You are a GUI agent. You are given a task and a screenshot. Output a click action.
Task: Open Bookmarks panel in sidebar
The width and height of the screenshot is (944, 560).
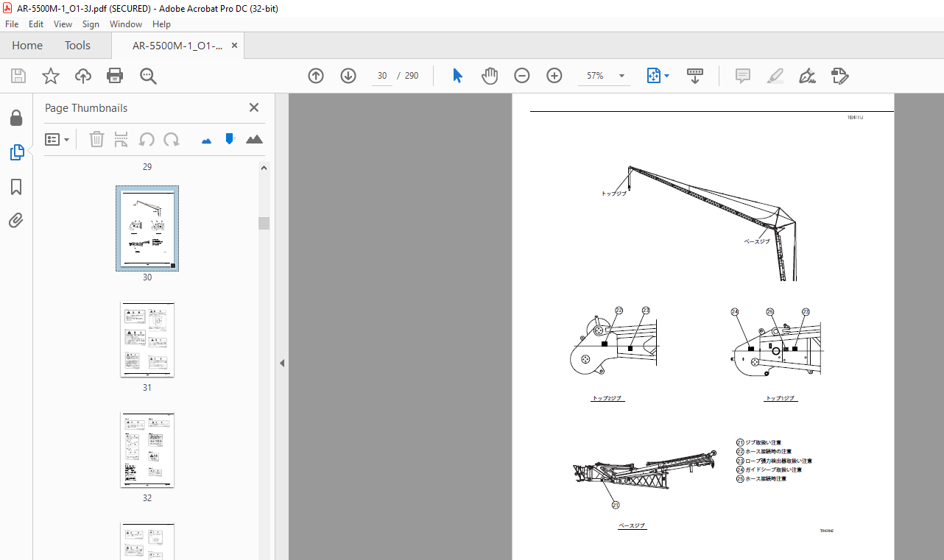click(16, 187)
